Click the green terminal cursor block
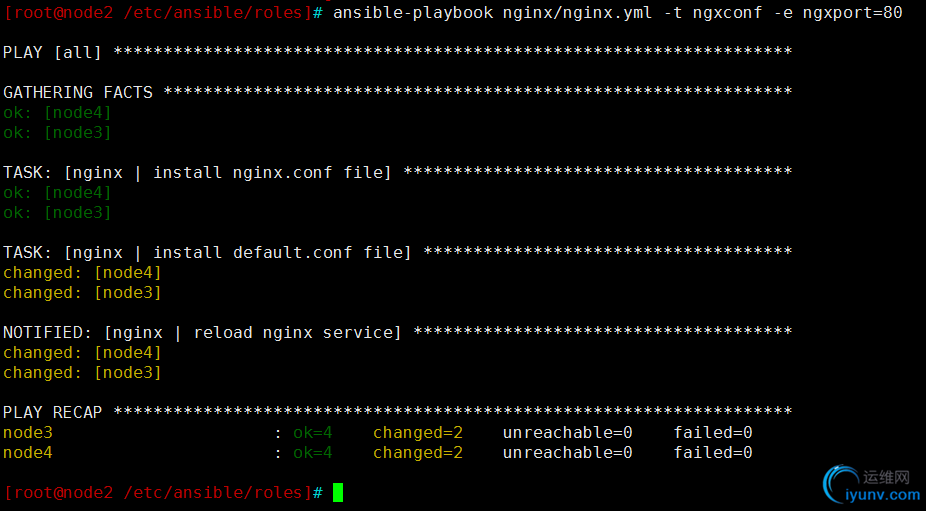The height and width of the screenshot is (511, 926). click(x=338, y=492)
